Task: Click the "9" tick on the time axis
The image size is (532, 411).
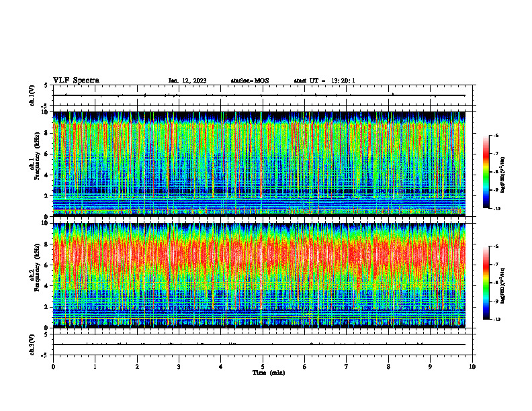Action: pos(430,367)
